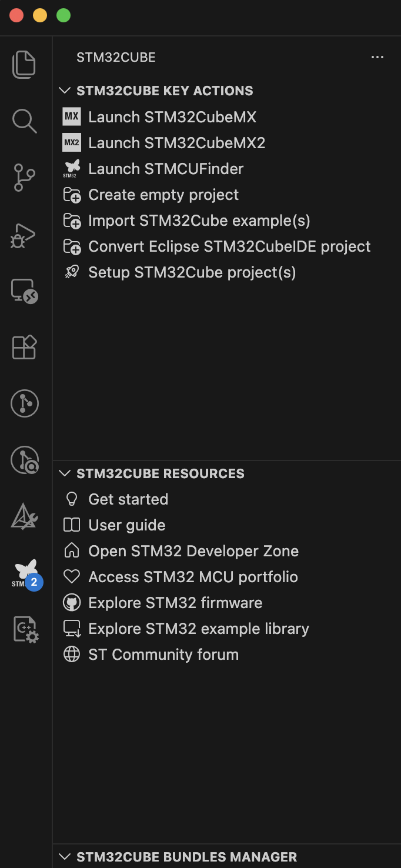Open the Explorer view in activity bar
Image resolution: width=401 pixels, height=868 pixels.
coord(25,65)
